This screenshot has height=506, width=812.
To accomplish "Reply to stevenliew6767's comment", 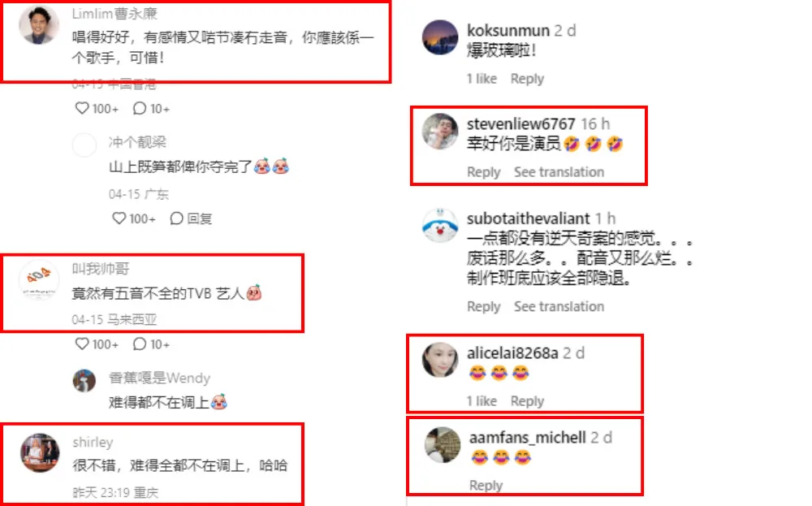I will point(484,172).
